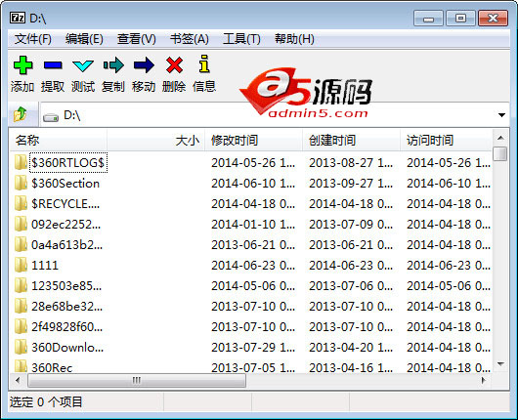Open the 编辑(E) menu

pyautogui.click(x=84, y=39)
